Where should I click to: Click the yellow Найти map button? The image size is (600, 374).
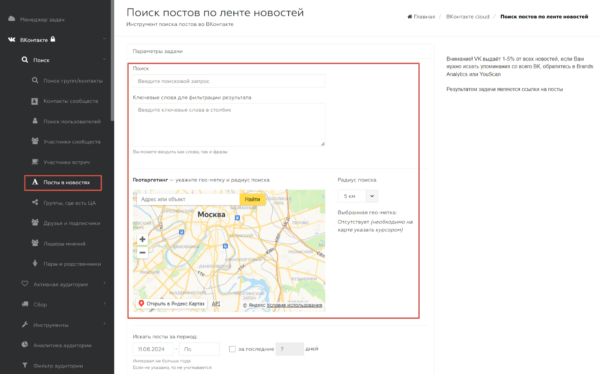pos(252,199)
